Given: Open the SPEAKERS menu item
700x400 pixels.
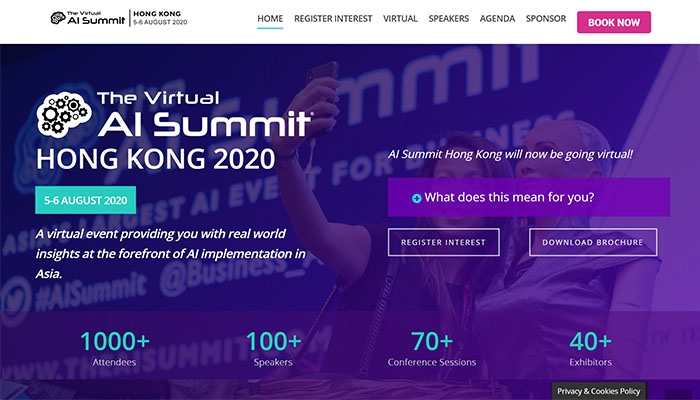Looking at the screenshot, I should [x=449, y=19].
